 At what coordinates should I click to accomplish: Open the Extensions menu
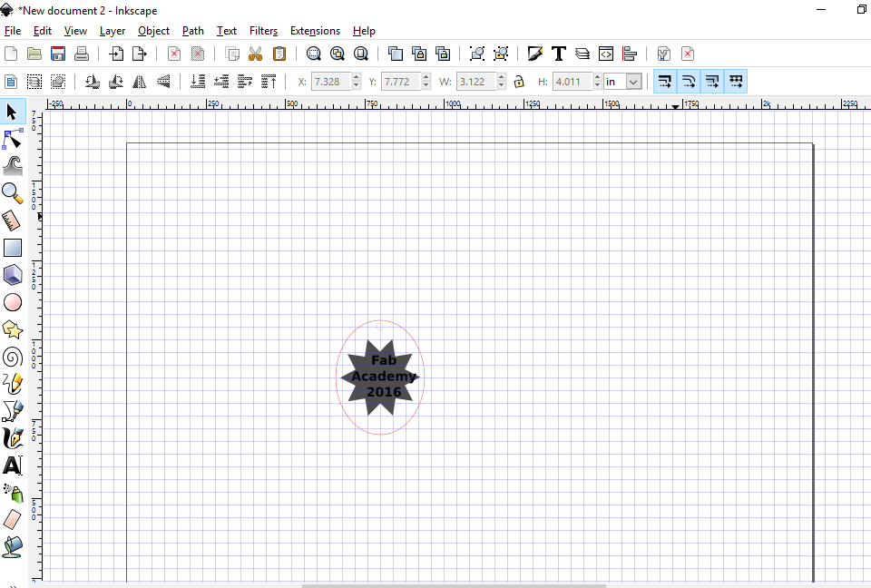(x=315, y=31)
